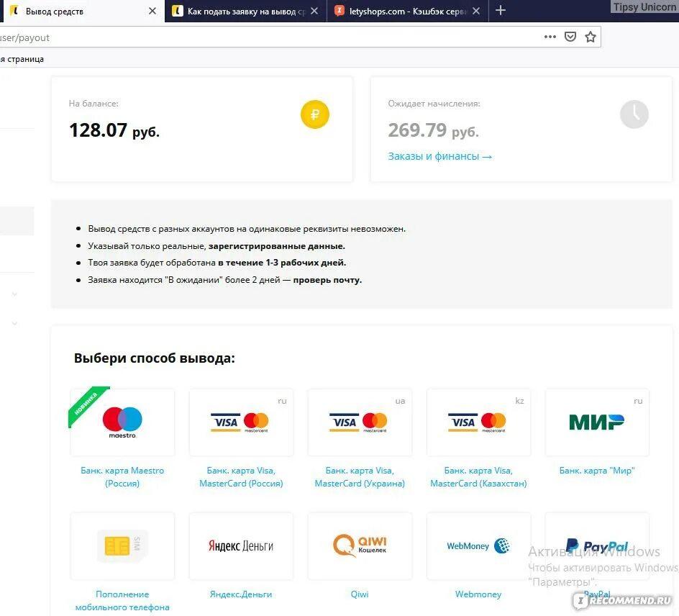Screen dimensions: 679x616
Task: Open "Заказы и финансы" link
Action: [440, 156]
